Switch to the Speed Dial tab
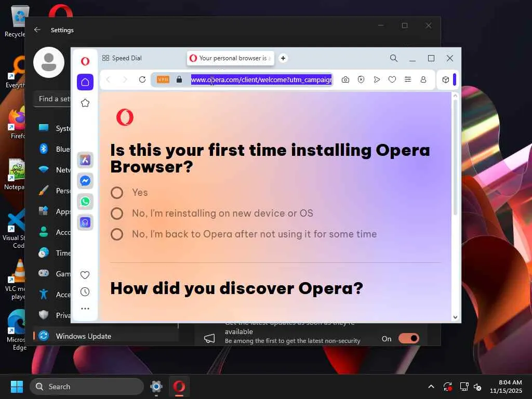Viewport: 532px width, 399px height. coord(122,58)
